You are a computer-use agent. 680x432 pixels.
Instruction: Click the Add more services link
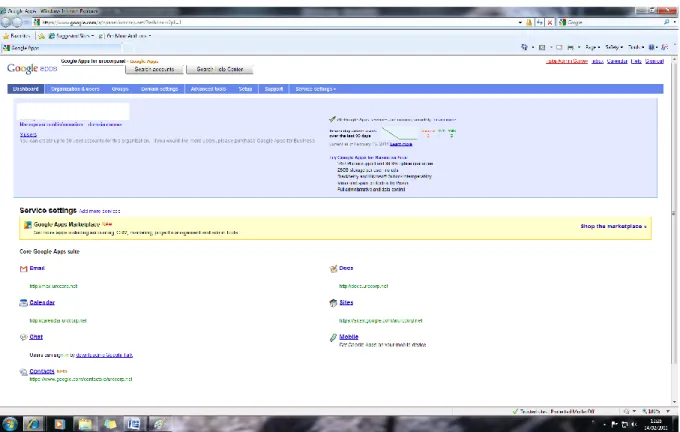coord(100,211)
